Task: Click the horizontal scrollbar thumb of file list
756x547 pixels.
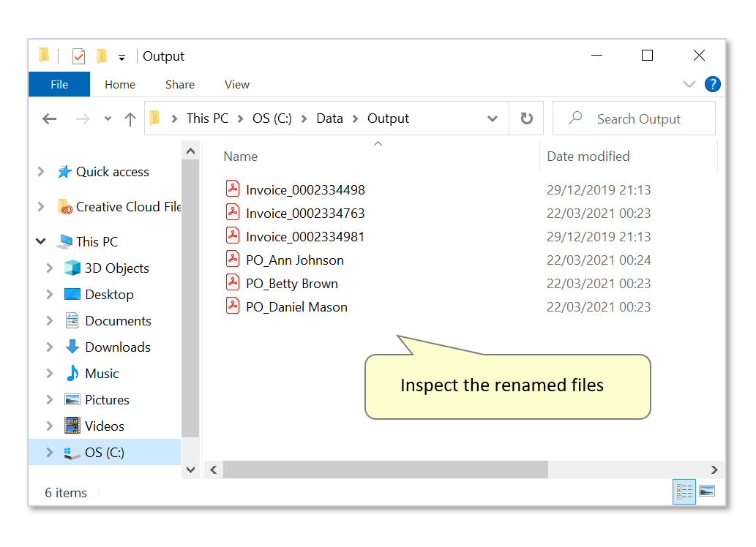Action: click(386, 469)
